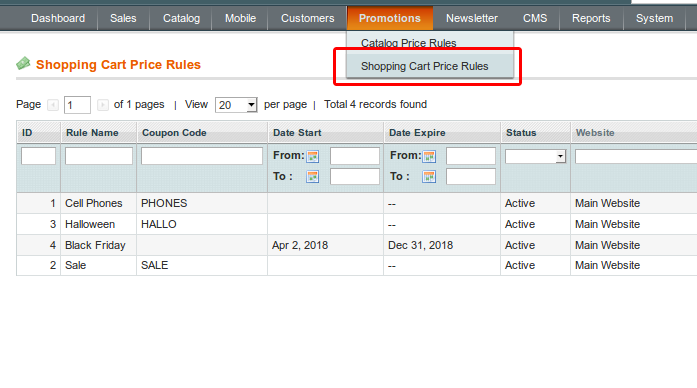Image resolution: width=697 pixels, height=388 pixels.
Task: Open the Customers menu
Action: [308, 18]
